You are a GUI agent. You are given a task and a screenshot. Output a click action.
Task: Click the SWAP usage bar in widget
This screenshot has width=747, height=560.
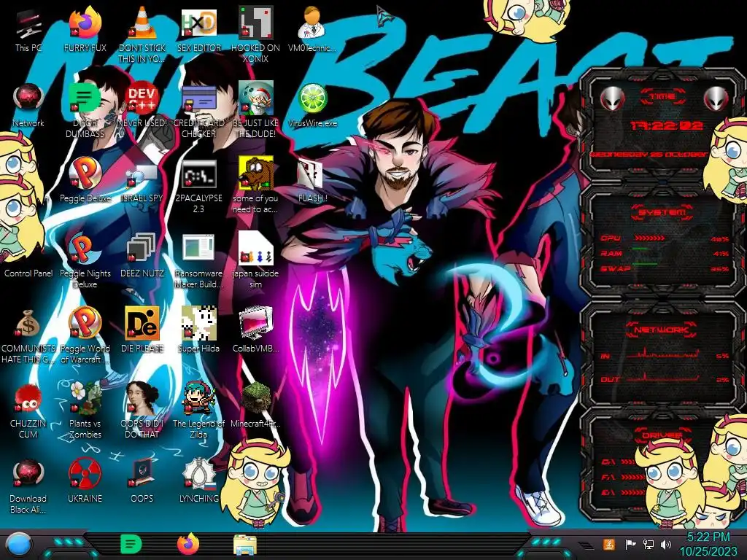point(645,264)
